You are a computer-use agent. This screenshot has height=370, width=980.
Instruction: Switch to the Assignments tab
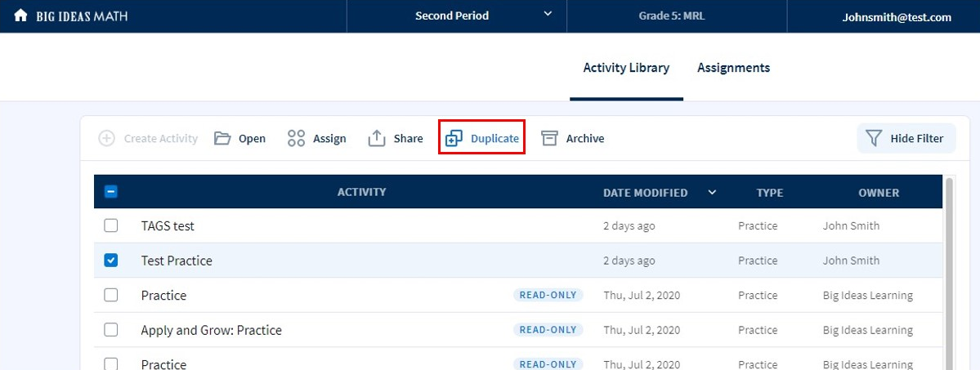pos(733,68)
